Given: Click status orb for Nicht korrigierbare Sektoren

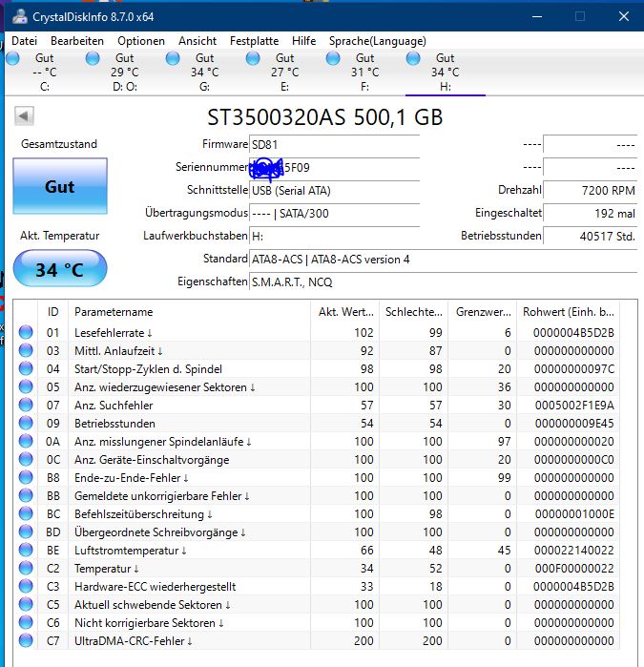Looking at the screenshot, I should 26,623.
